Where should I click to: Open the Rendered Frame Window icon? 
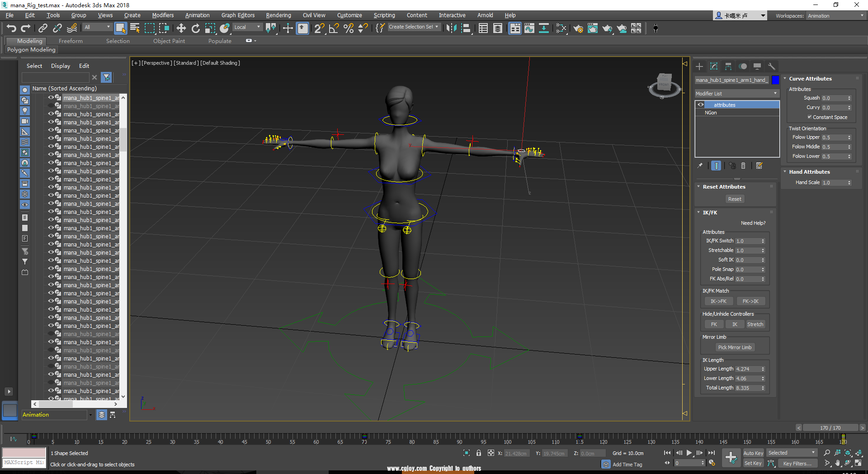tap(593, 28)
